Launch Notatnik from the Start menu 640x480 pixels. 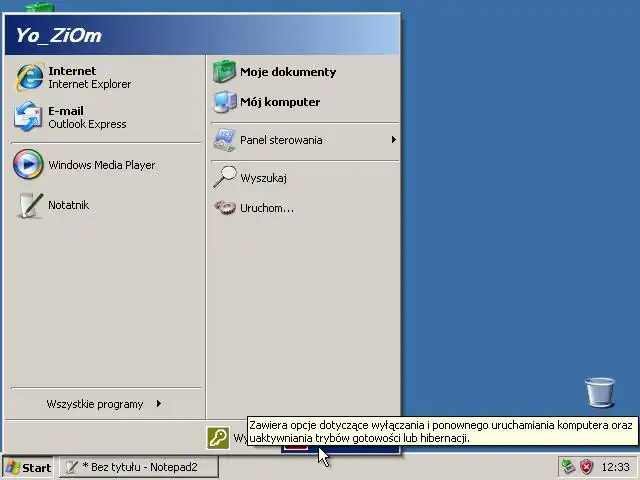pos(106,205)
